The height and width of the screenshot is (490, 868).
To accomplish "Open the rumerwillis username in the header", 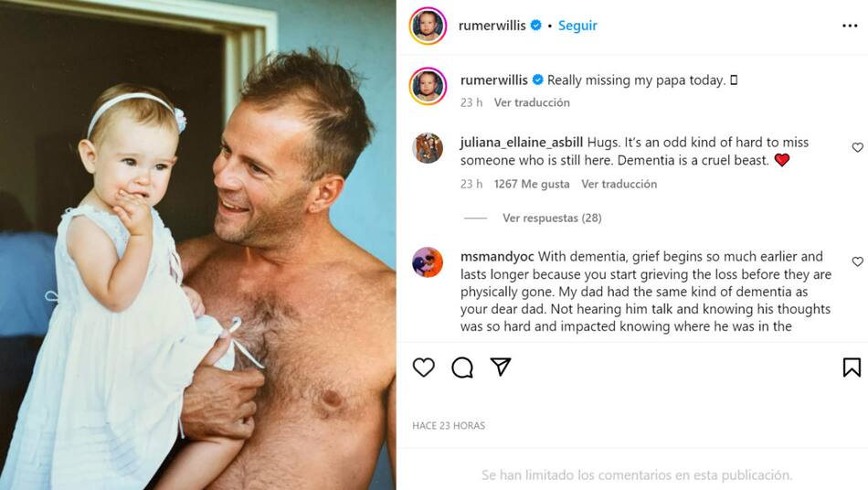I will [493, 26].
